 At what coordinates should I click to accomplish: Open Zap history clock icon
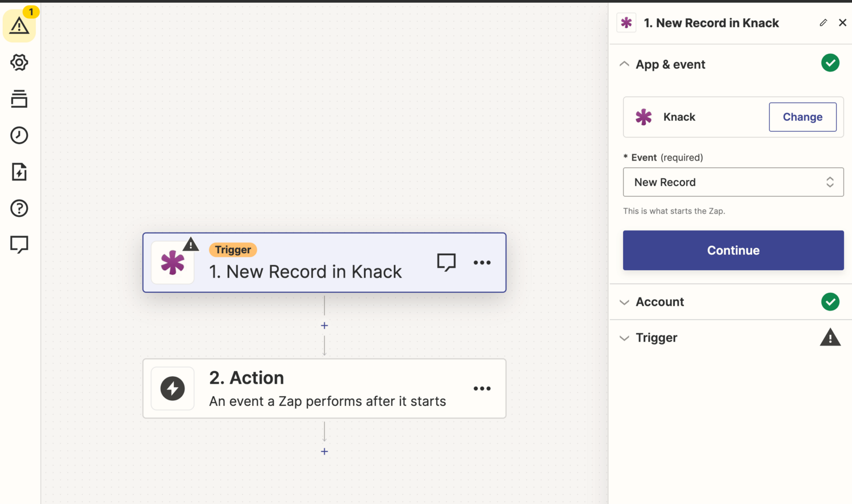(x=19, y=135)
